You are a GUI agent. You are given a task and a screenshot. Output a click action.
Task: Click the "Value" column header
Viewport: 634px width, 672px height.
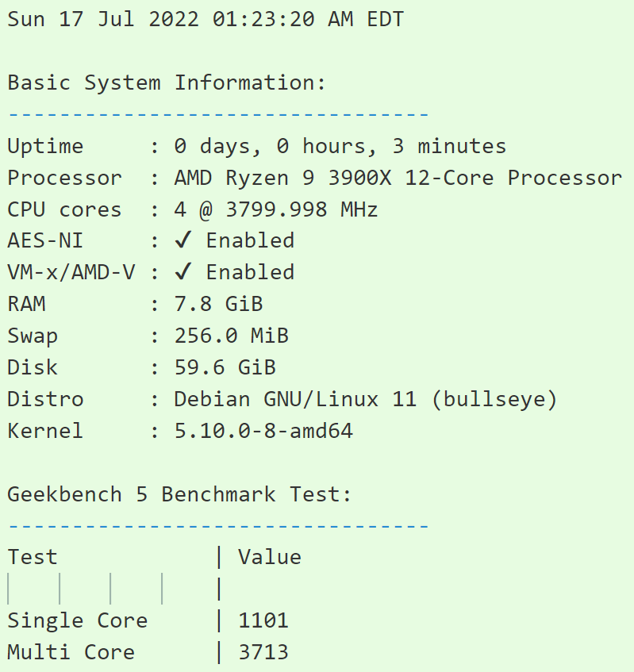click(x=270, y=558)
